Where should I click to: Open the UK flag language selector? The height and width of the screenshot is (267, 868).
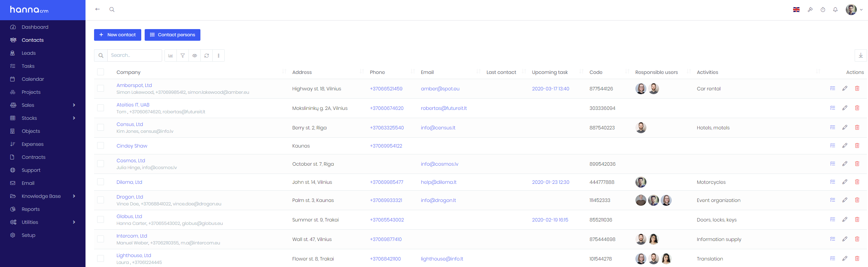click(x=796, y=10)
